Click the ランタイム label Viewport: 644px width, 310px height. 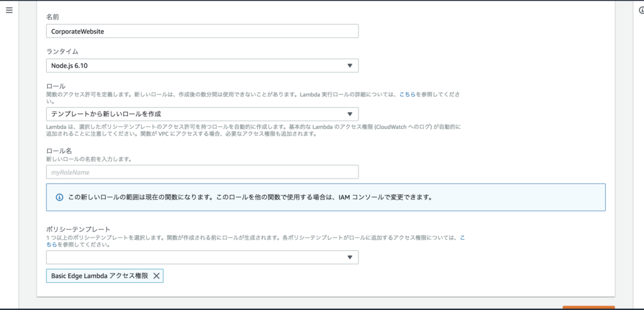[x=62, y=52]
